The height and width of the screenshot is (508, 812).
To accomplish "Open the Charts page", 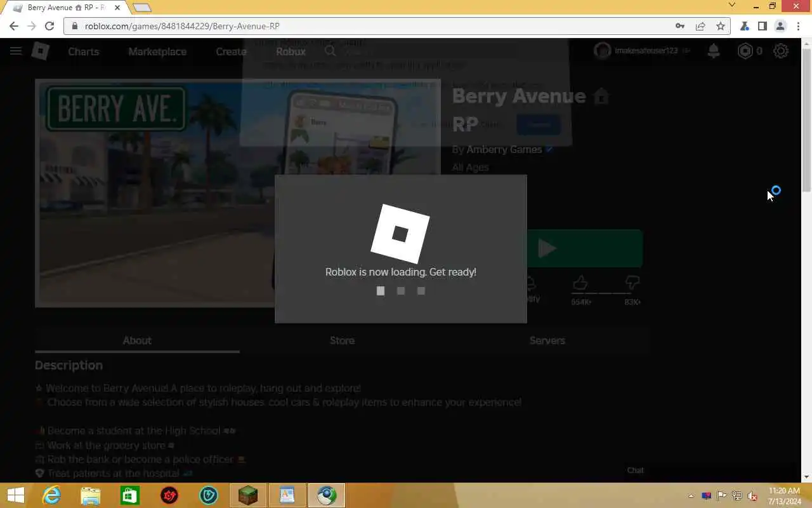I will click(x=84, y=51).
